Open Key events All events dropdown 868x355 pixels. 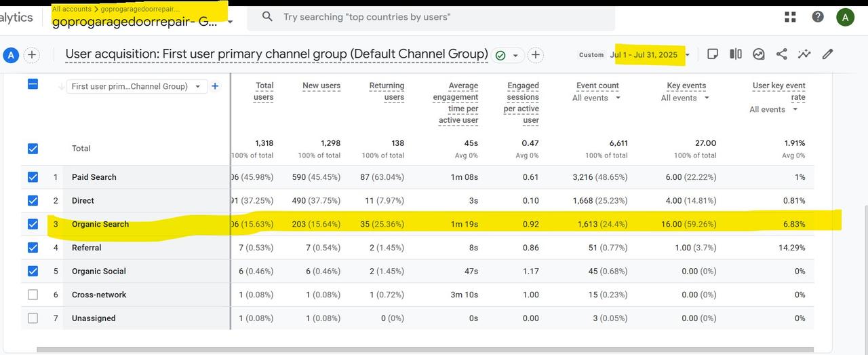pos(686,98)
